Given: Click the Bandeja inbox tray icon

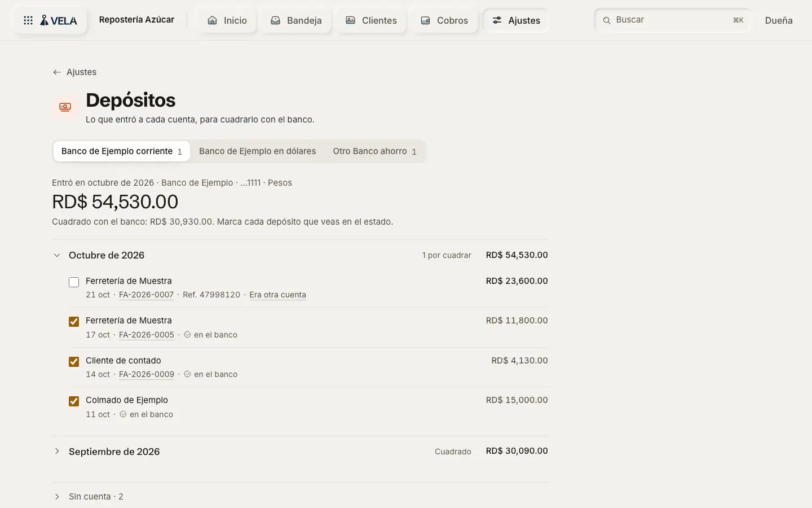Looking at the screenshot, I should coord(275,20).
